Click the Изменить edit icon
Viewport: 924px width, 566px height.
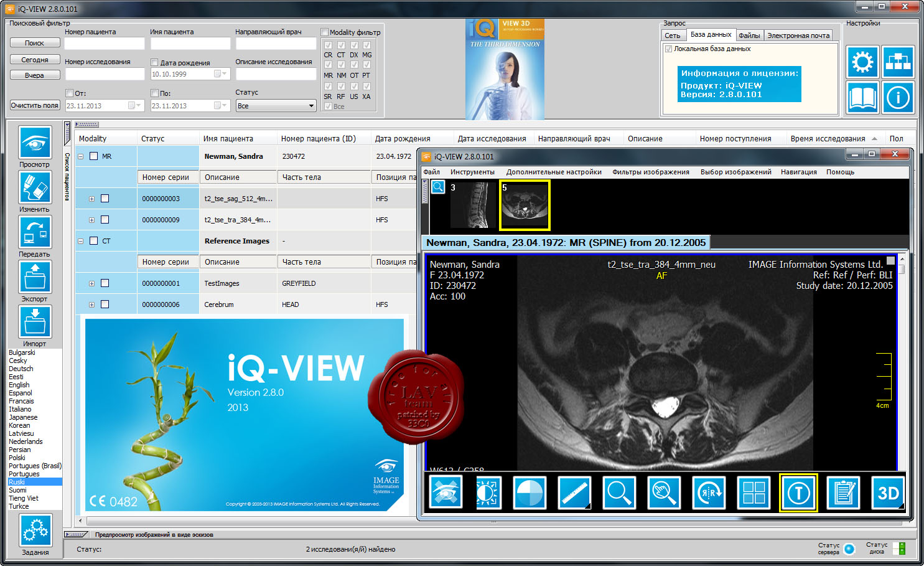(35, 187)
